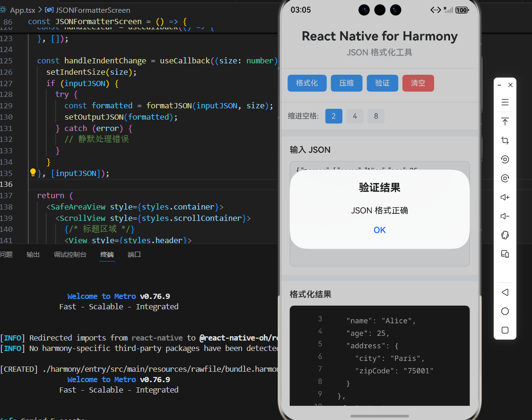Tap the red 清空 clear button

click(418, 83)
